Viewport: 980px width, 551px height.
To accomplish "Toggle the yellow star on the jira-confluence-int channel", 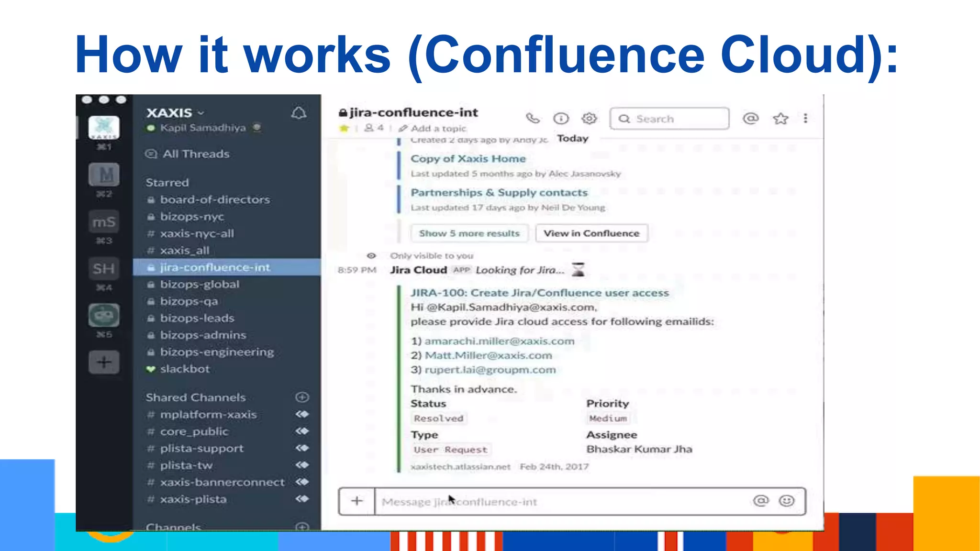I will coord(344,128).
